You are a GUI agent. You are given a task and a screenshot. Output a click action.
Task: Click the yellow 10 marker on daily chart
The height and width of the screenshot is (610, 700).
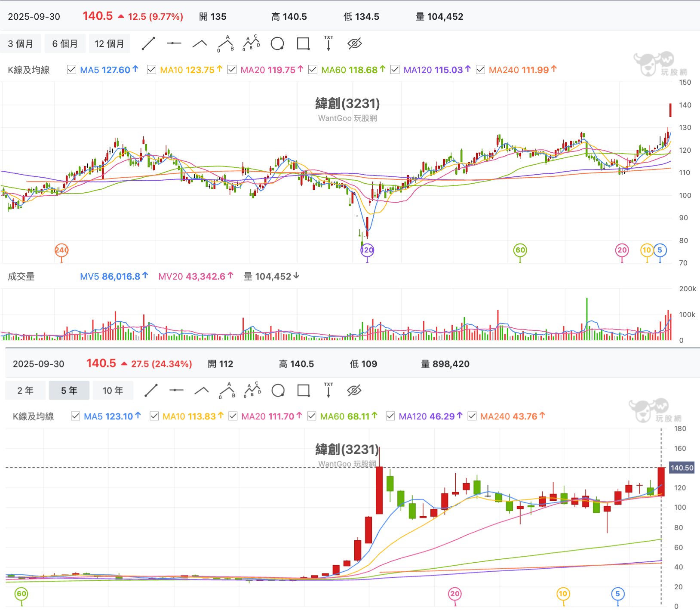click(x=647, y=250)
